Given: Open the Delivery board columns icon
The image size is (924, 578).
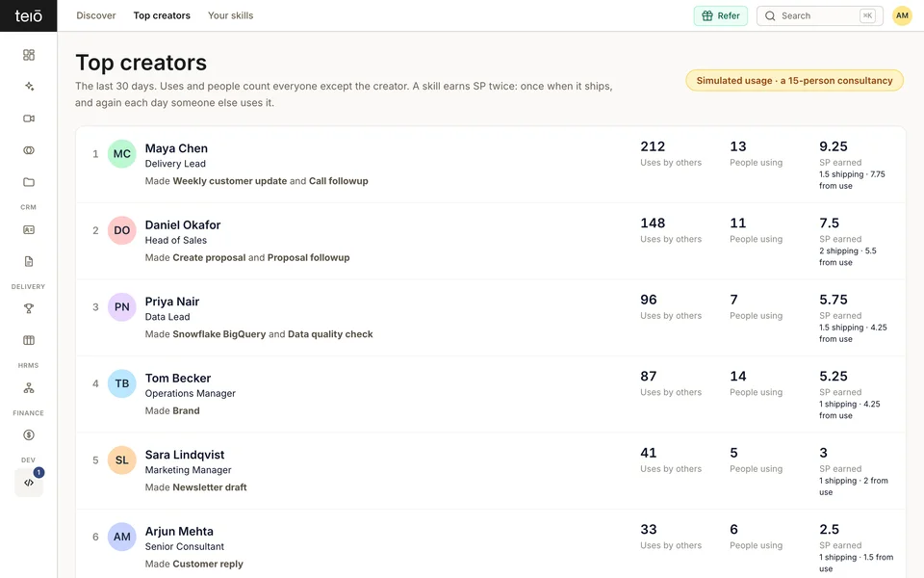Looking at the screenshot, I should [x=28, y=340].
